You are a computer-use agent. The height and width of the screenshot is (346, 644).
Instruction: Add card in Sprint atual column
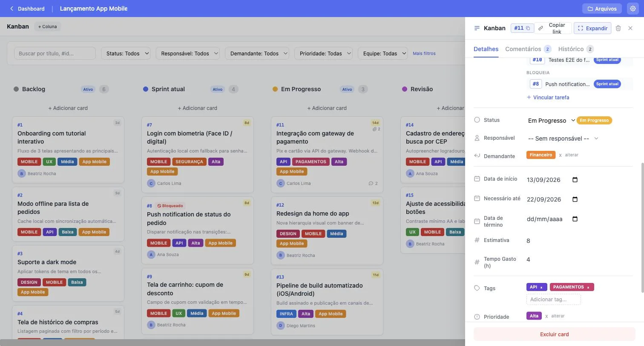pos(198,108)
